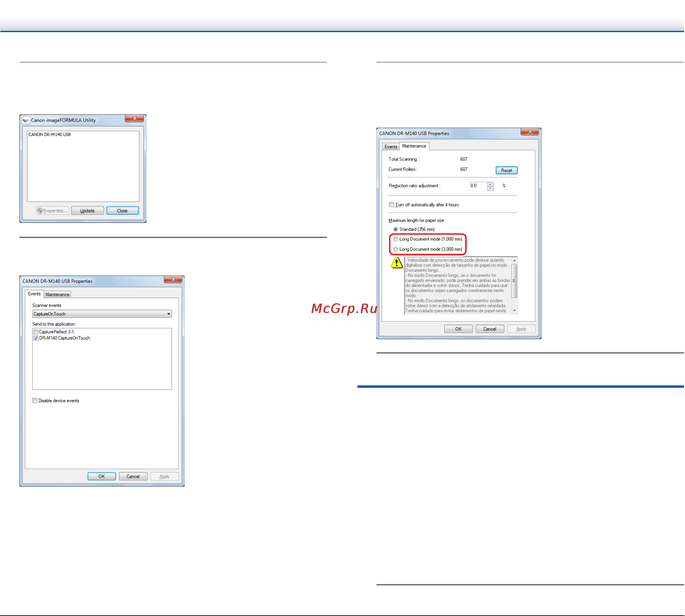
Task: Select CANON DR-M140 USB in the scanner list
Action: 49,135
